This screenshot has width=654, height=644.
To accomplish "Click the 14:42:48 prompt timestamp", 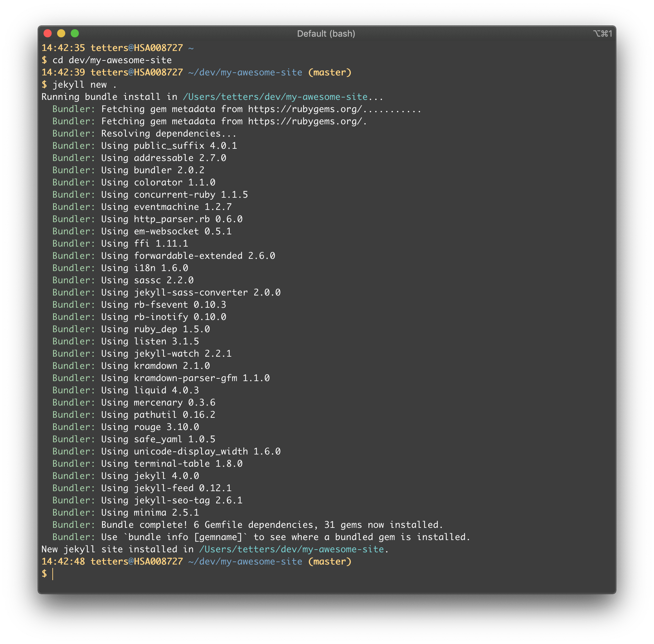I will click(x=63, y=561).
